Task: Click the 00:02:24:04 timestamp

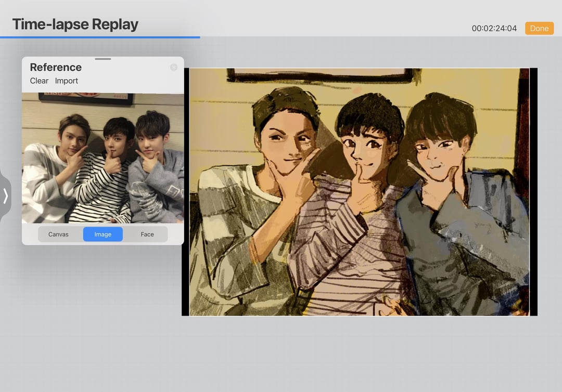Action: [x=494, y=28]
